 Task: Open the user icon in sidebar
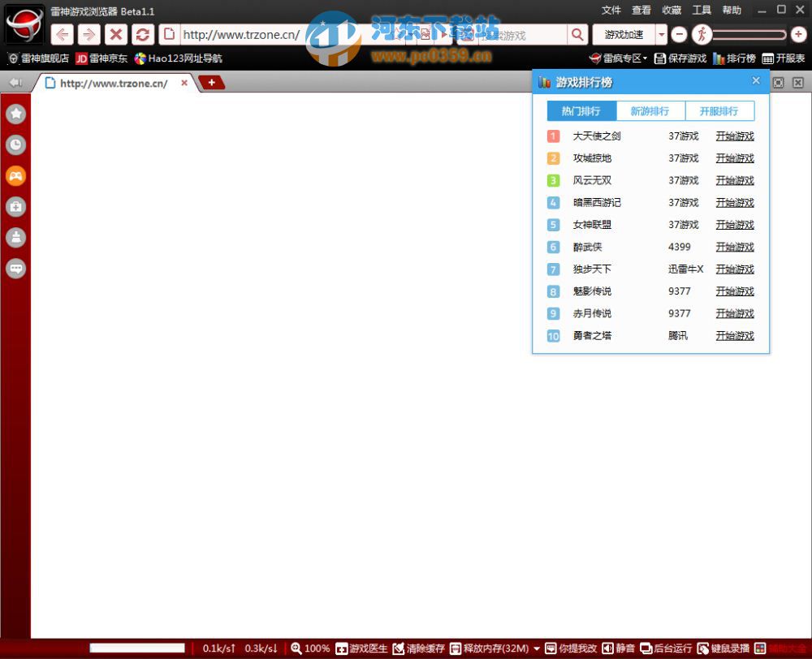(x=16, y=238)
